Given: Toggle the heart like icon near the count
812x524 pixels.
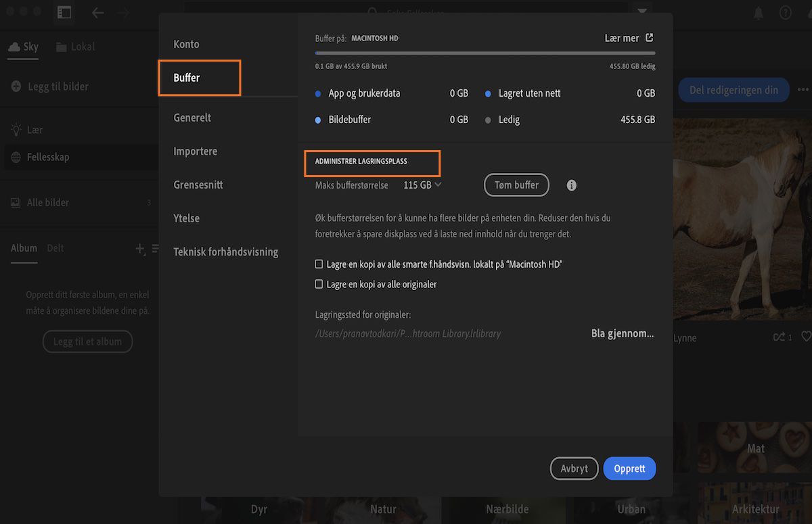Looking at the screenshot, I should 806,337.
